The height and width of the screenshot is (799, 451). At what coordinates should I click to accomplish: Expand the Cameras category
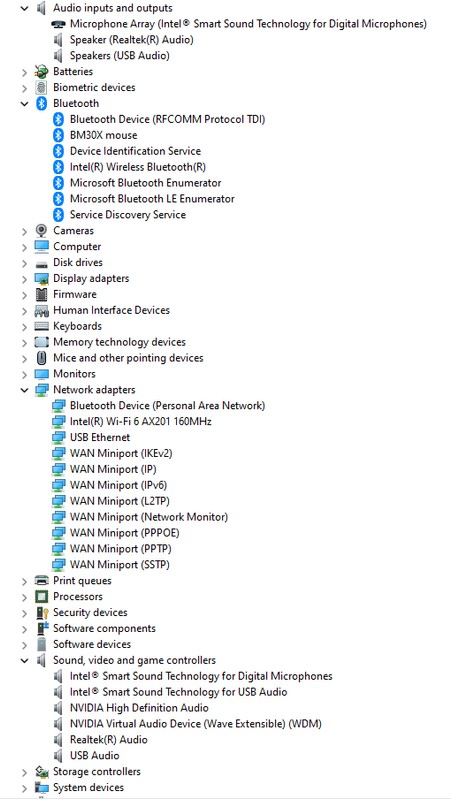(x=24, y=231)
